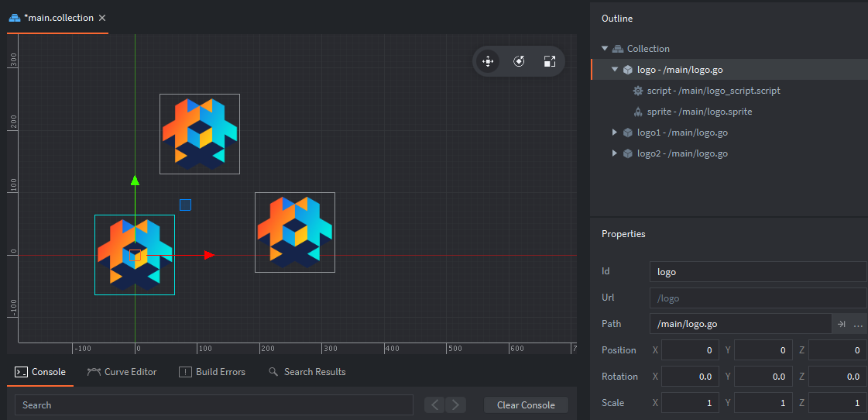868x420 pixels.
Task: Select the Move tool in scene toolbar
Action: (488, 61)
